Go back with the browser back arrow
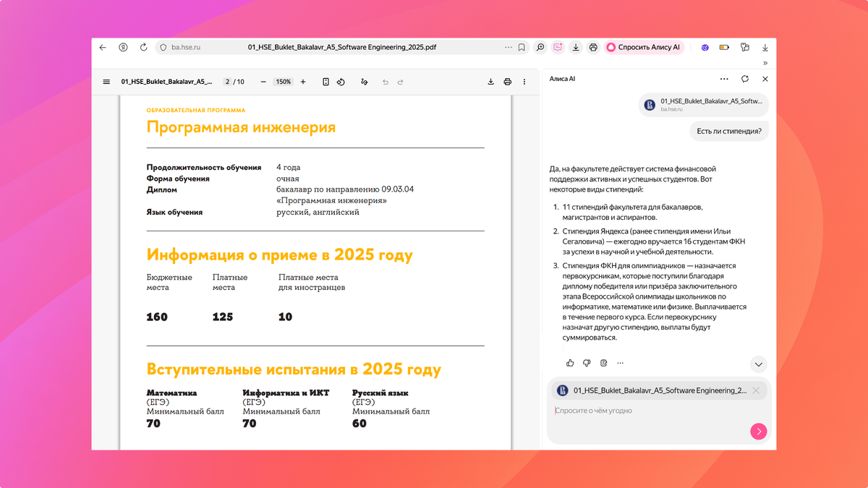Image resolution: width=868 pixels, height=488 pixels. (103, 48)
